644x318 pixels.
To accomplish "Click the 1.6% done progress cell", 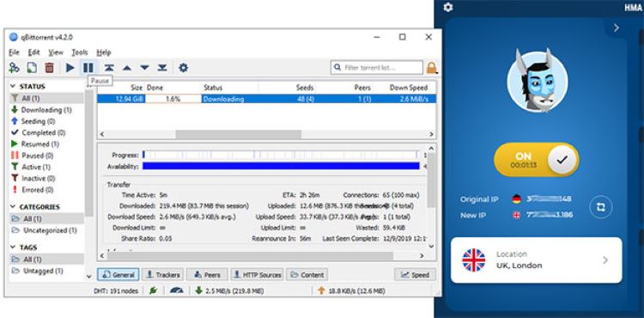I will 173,99.
